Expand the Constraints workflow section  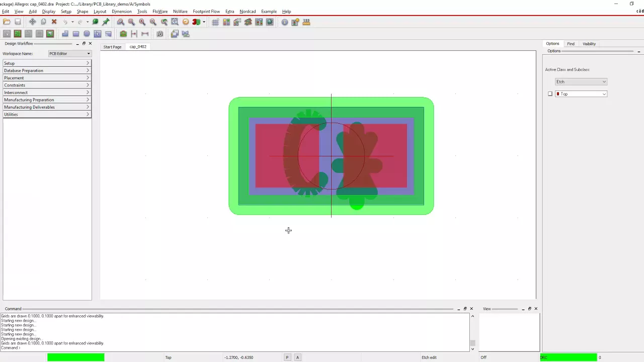[x=47, y=85]
